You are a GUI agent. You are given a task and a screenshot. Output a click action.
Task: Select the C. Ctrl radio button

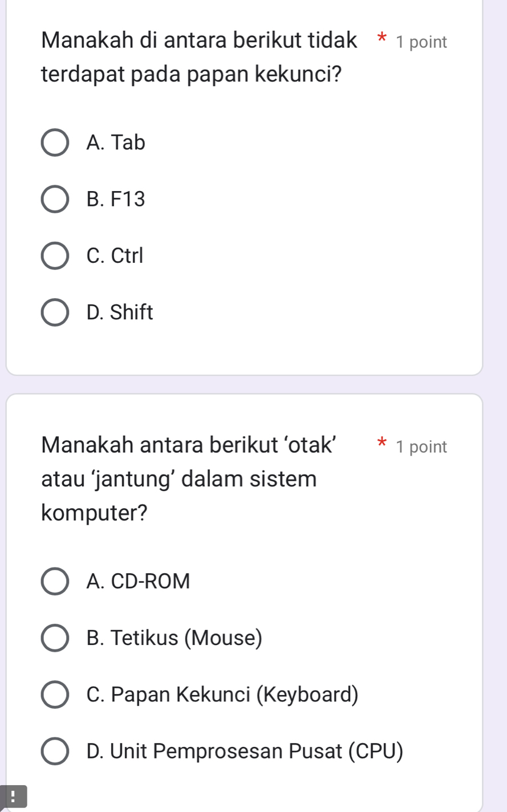coord(55,256)
